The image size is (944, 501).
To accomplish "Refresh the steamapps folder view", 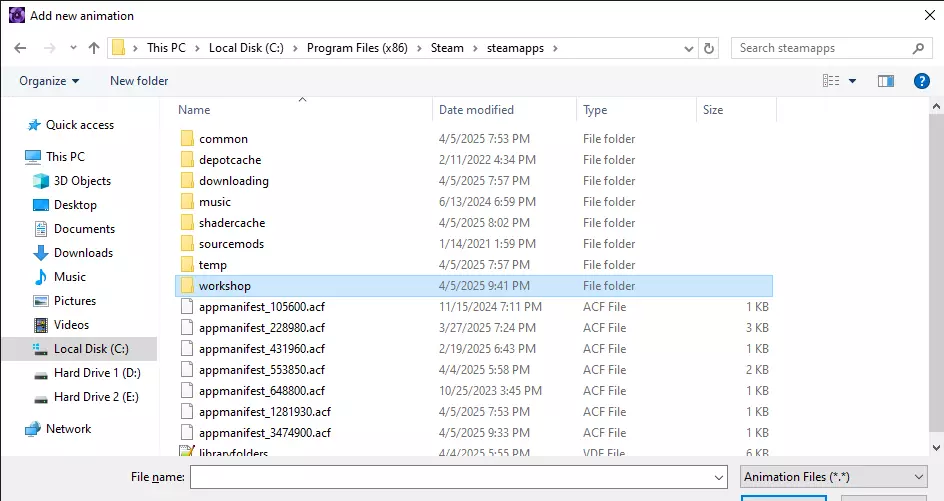I will [709, 48].
